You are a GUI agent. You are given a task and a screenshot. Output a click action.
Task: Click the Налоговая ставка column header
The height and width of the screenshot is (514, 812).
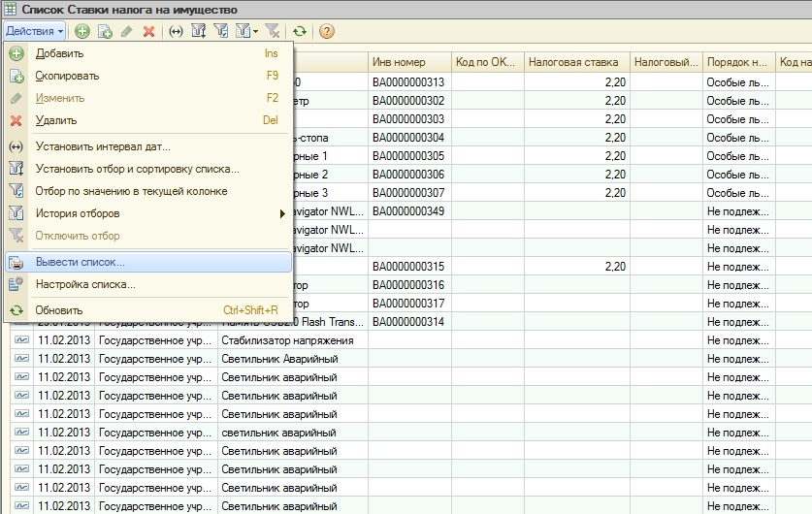click(573, 62)
